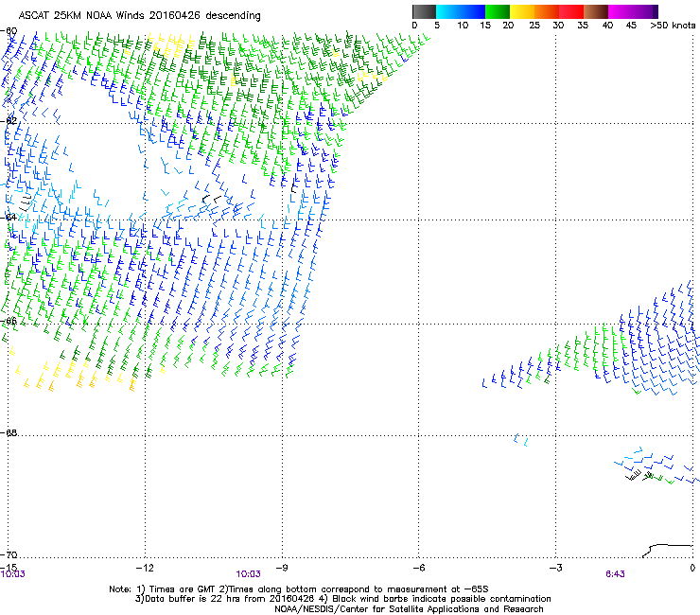Click the longitude label 0
The image size is (700, 615).
pos(692,568)
